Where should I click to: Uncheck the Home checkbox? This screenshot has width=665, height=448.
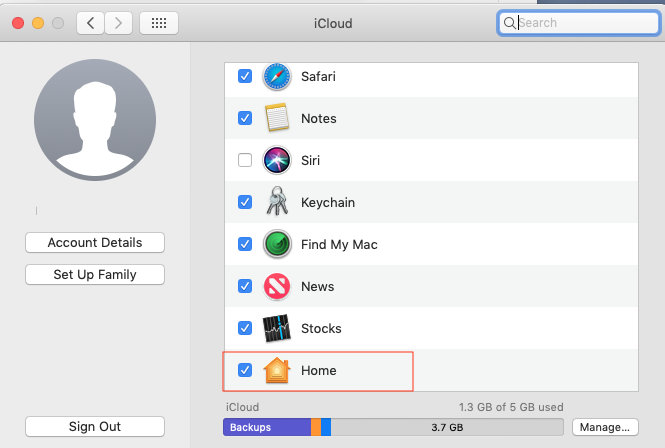[245, 370]
